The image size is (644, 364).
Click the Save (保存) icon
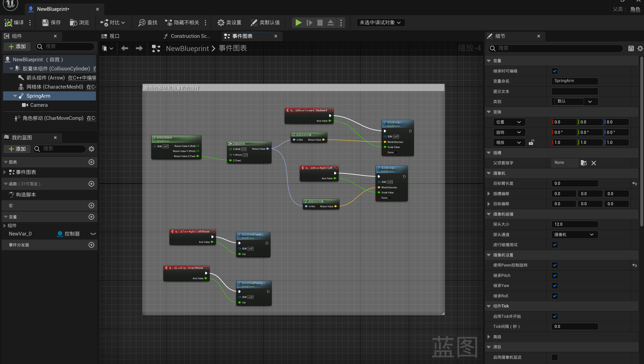(45, 23)
